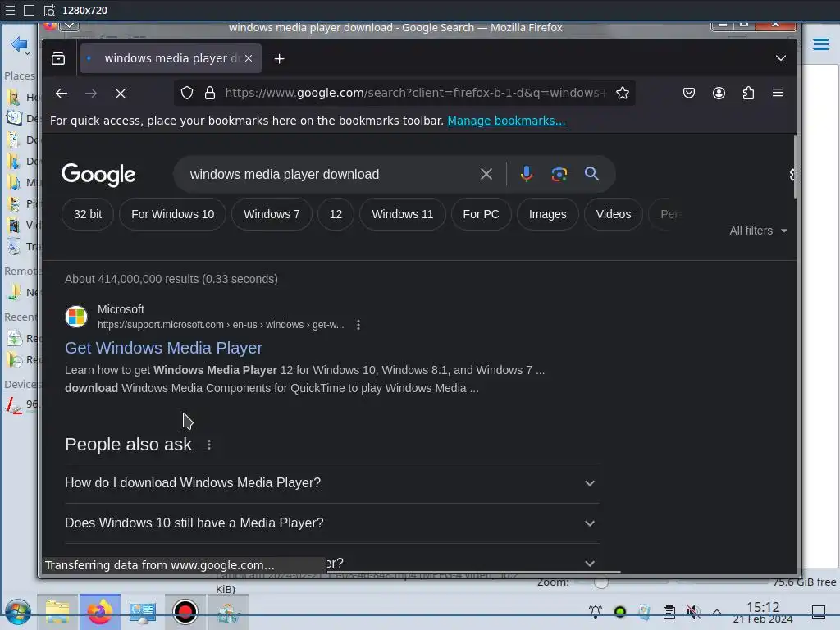840x630 pixels.
Task: Save page to Pocket
Action: [689, 94]
